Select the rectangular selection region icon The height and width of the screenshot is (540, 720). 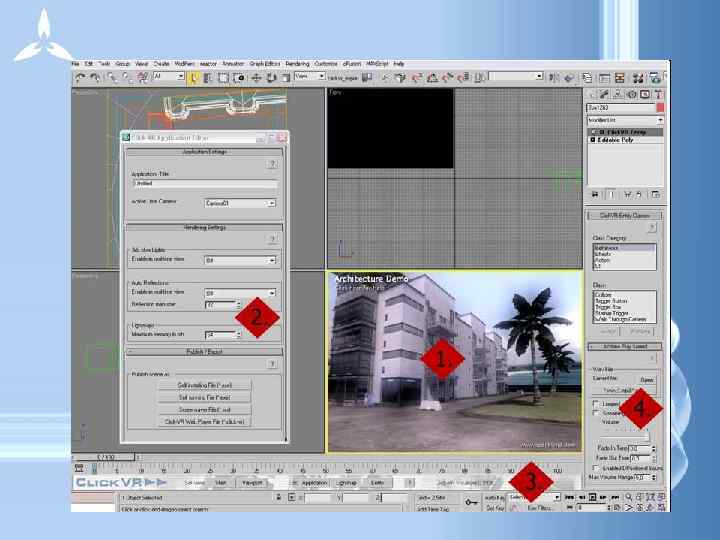click(223, 78)
